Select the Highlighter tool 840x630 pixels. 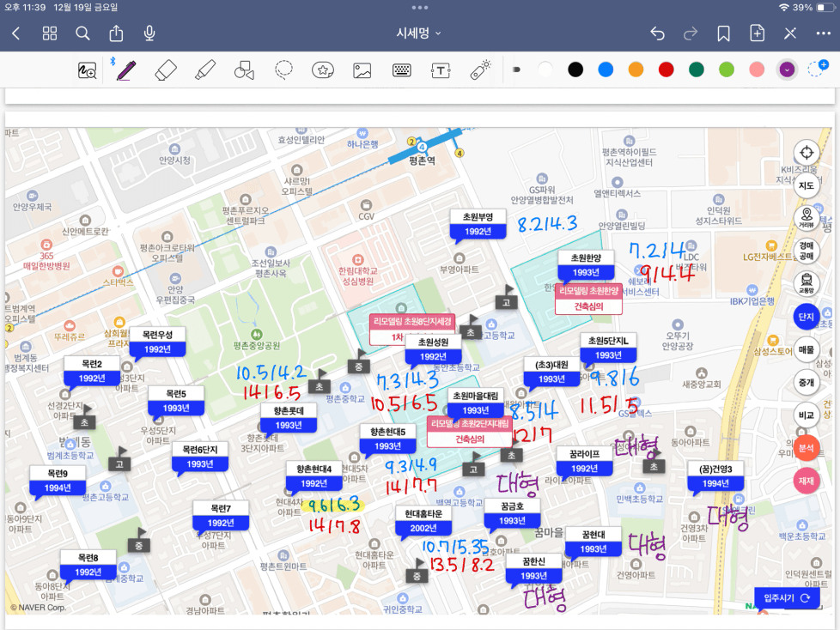coord(204,70)
